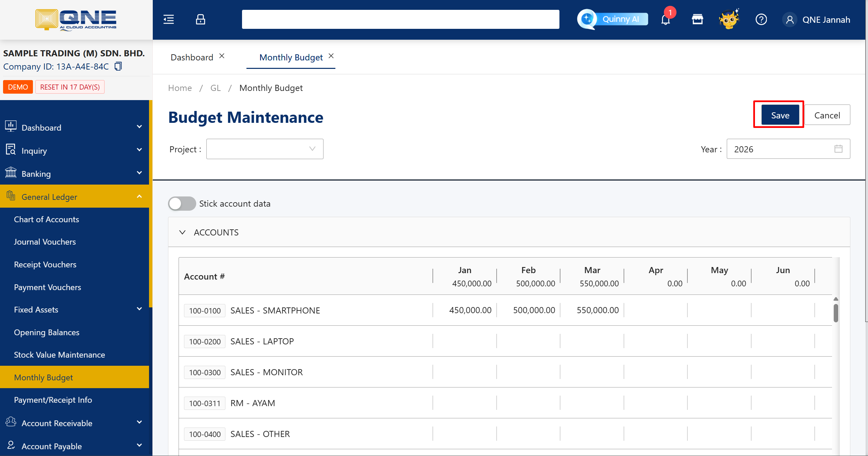
Task: Open the notifications bell
Action: pyautogui.click(x=666, y=19)
